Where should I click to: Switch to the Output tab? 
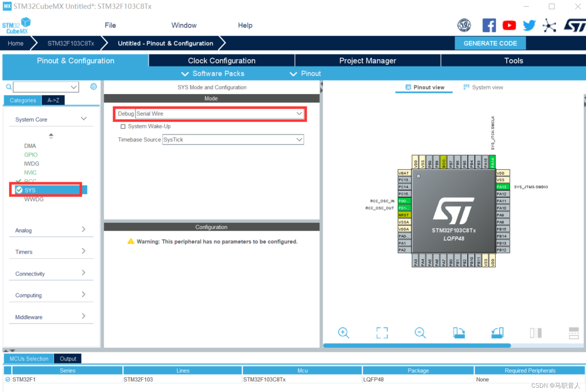68,359
